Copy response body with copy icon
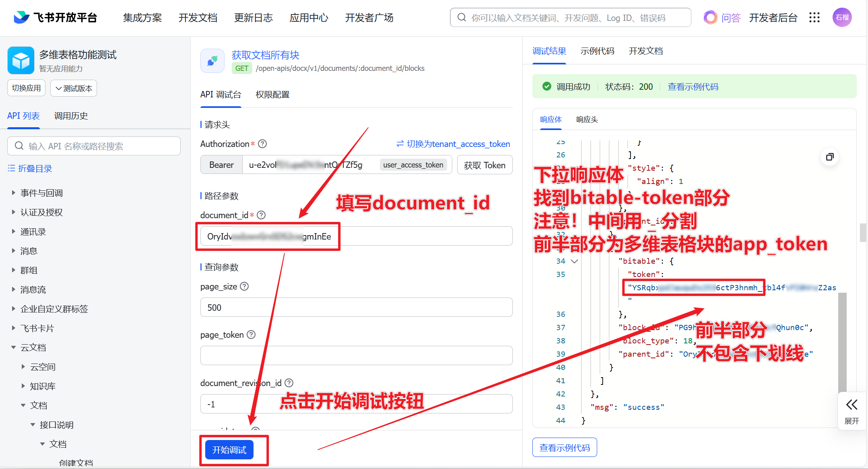The height and width of the screenshot is (469, 868). (x=830, y=157)
